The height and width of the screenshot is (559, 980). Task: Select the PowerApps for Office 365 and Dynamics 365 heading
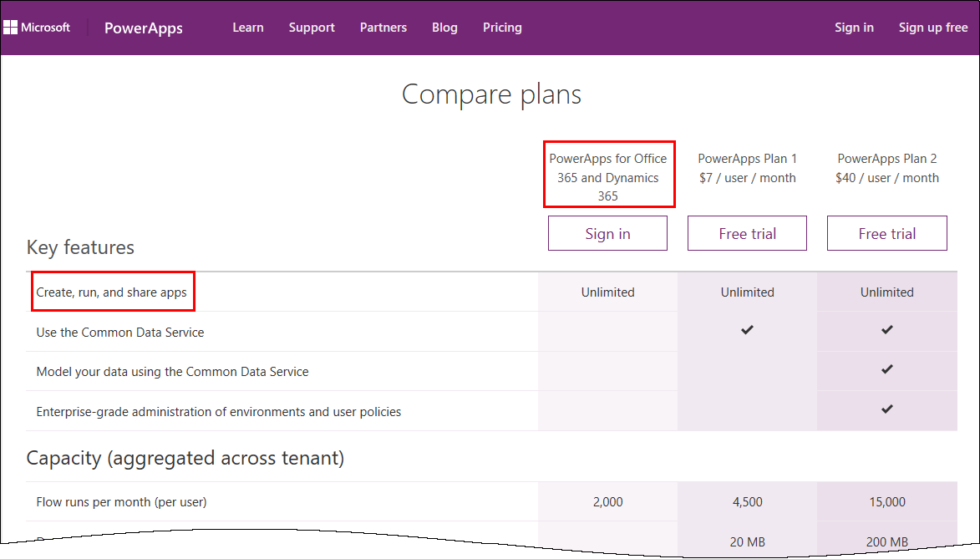pyautogui.click(x=608, y=177)
